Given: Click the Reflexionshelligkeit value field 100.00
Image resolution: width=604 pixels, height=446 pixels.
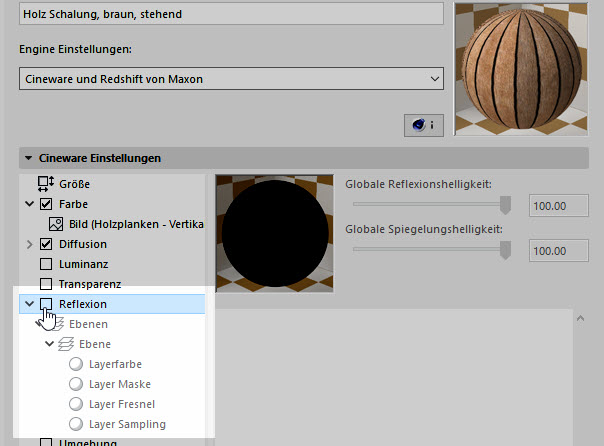Looking at the screenshot, I should (559, 206).
